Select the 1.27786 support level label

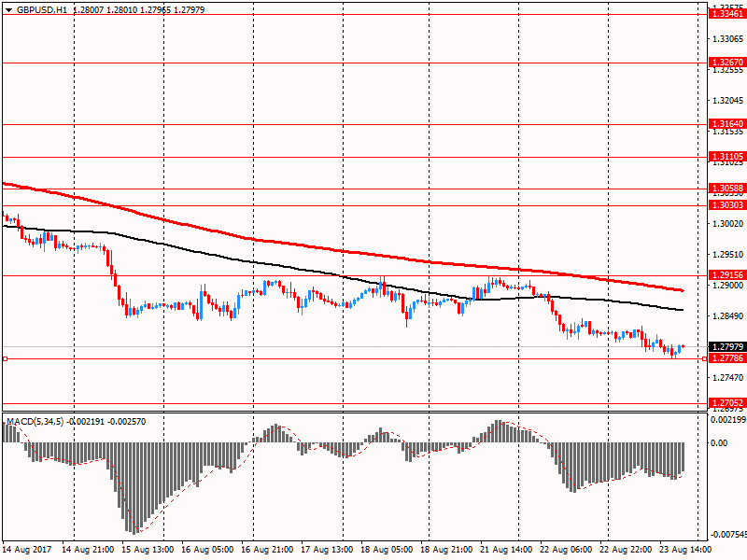coord(727,358)
